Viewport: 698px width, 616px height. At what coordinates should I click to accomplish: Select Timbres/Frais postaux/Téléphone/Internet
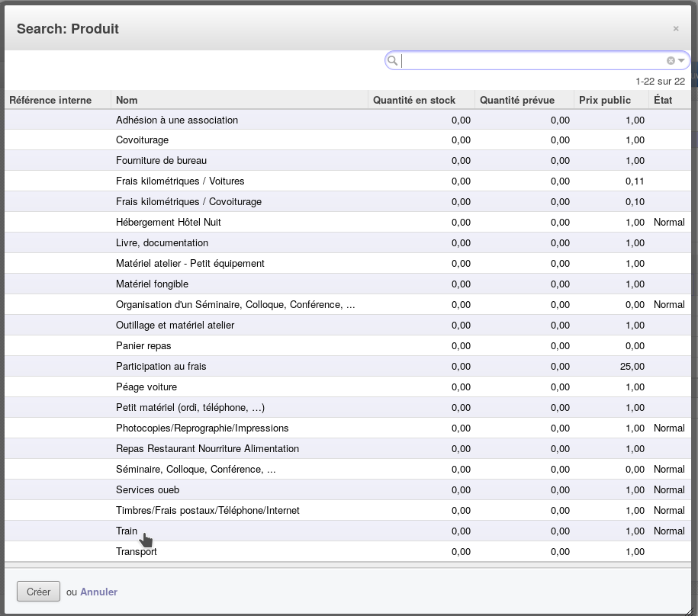coord(348,510)
